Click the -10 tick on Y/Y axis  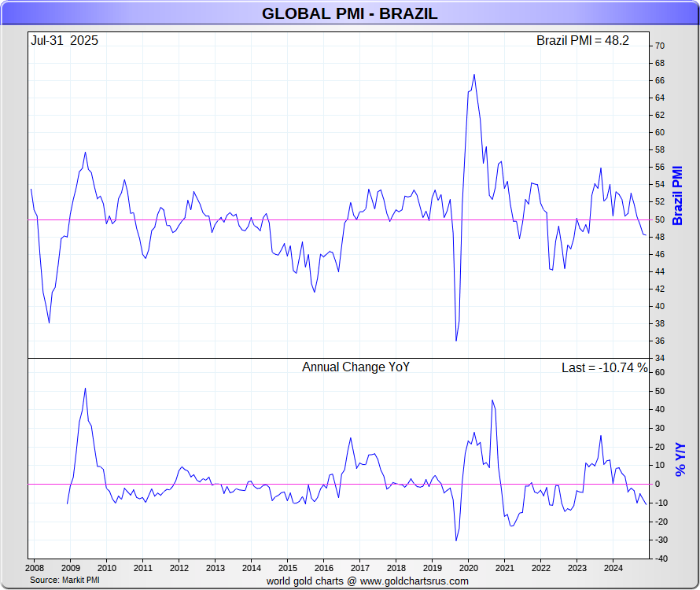pos(661,503)
